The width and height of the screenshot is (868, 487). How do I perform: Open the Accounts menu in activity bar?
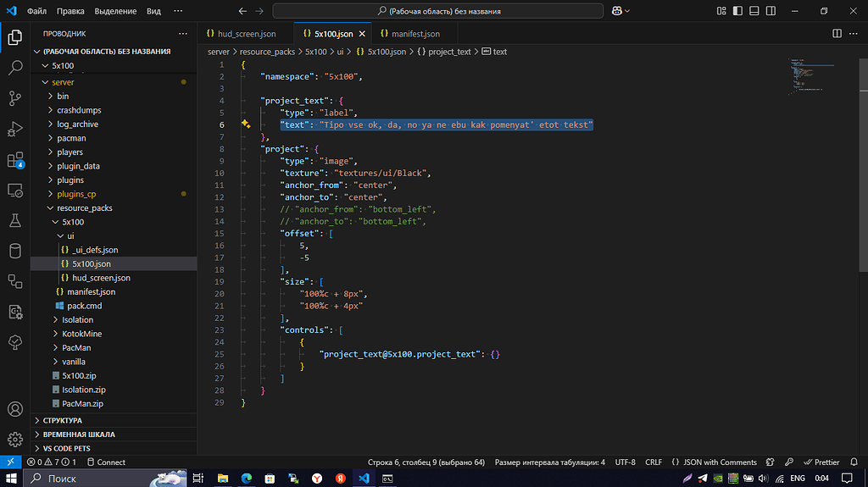pos(15,410)
